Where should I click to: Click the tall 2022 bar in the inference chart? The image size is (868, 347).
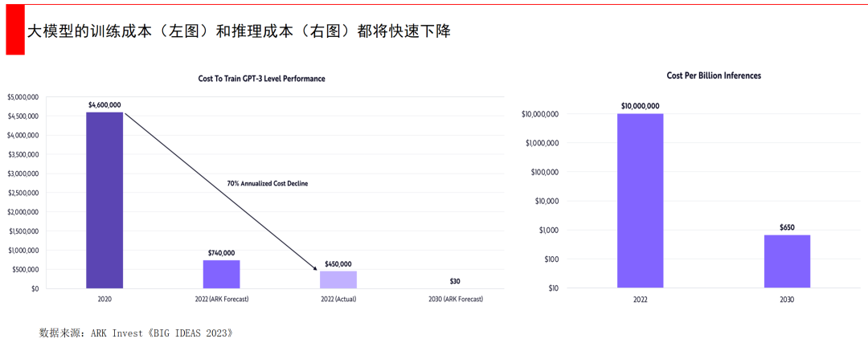640,200
